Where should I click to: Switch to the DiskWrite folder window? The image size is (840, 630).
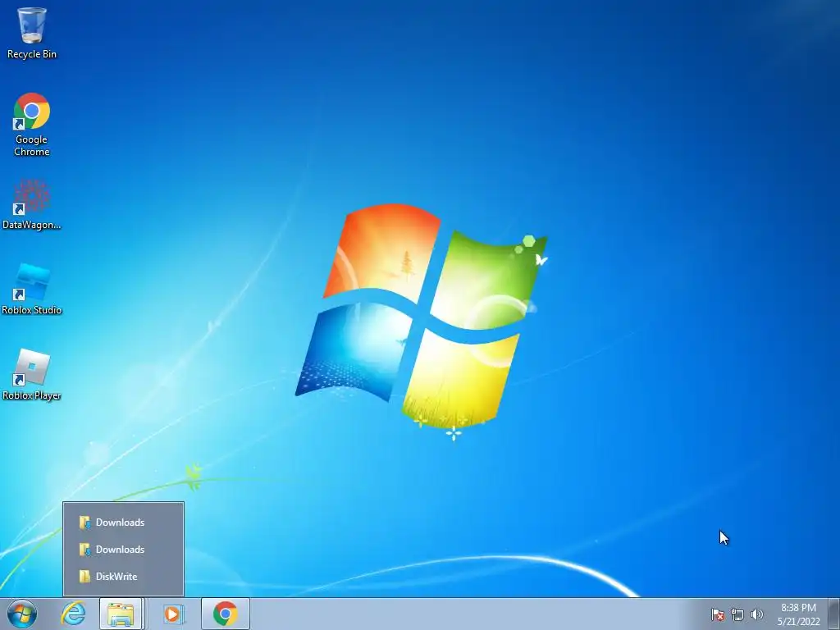click(123, 577)
